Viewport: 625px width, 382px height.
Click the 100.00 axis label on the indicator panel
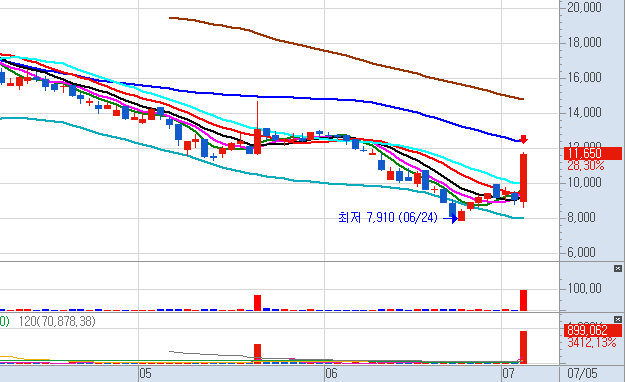coord(584,288)
